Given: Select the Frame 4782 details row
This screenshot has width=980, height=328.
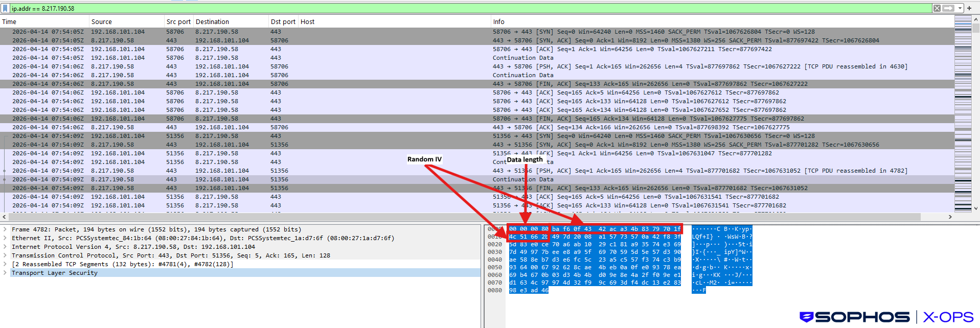Looking at the screenshot, I should tap(245, 229).
